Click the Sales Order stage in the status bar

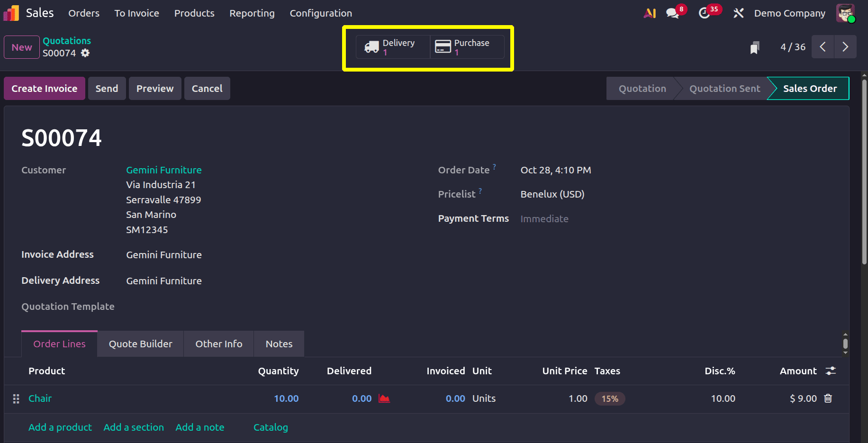pos(810,88)
